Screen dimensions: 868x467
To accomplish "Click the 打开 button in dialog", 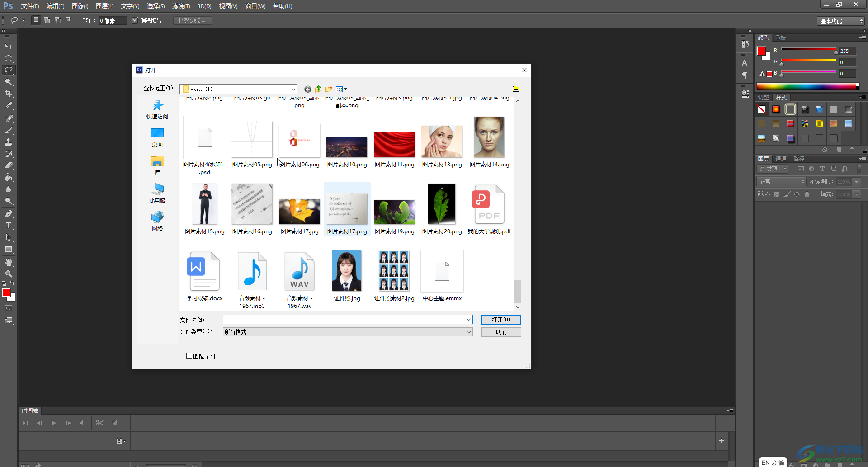I will click(501, 320).
